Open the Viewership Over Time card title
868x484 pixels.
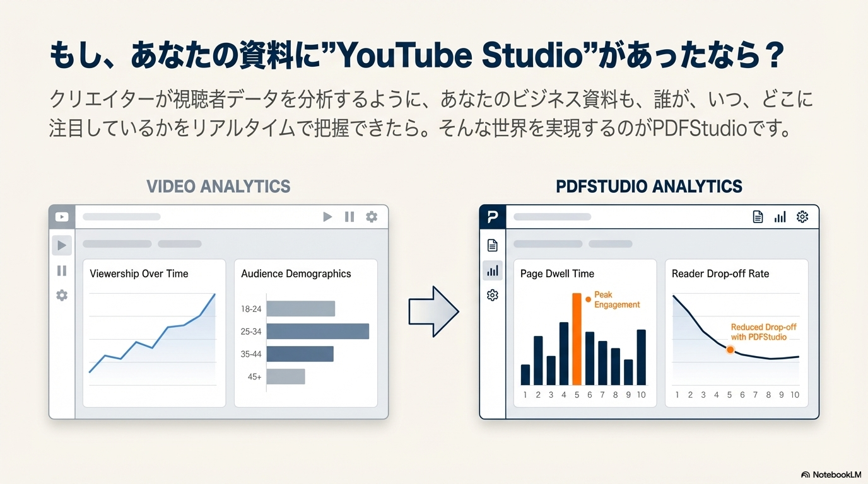139,274
